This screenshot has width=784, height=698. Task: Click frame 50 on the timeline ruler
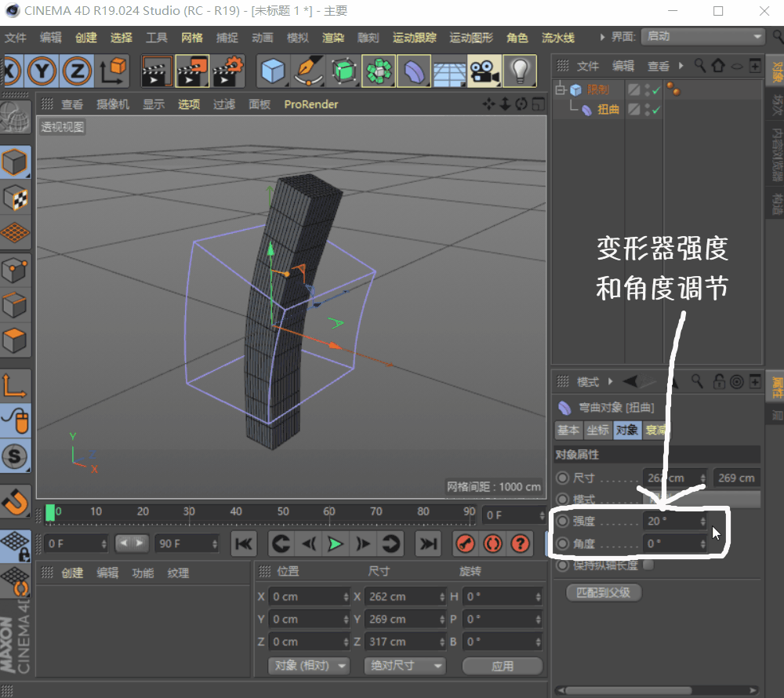point(283,513)
